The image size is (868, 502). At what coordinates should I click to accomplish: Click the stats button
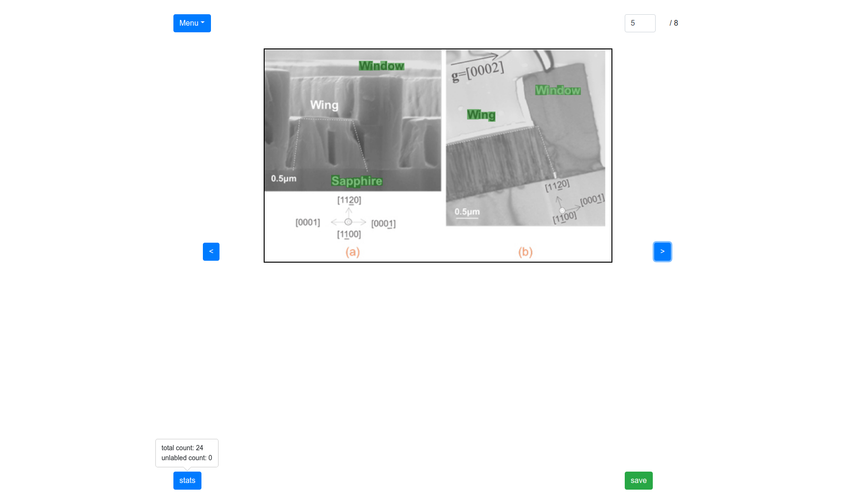coord(187,481)
